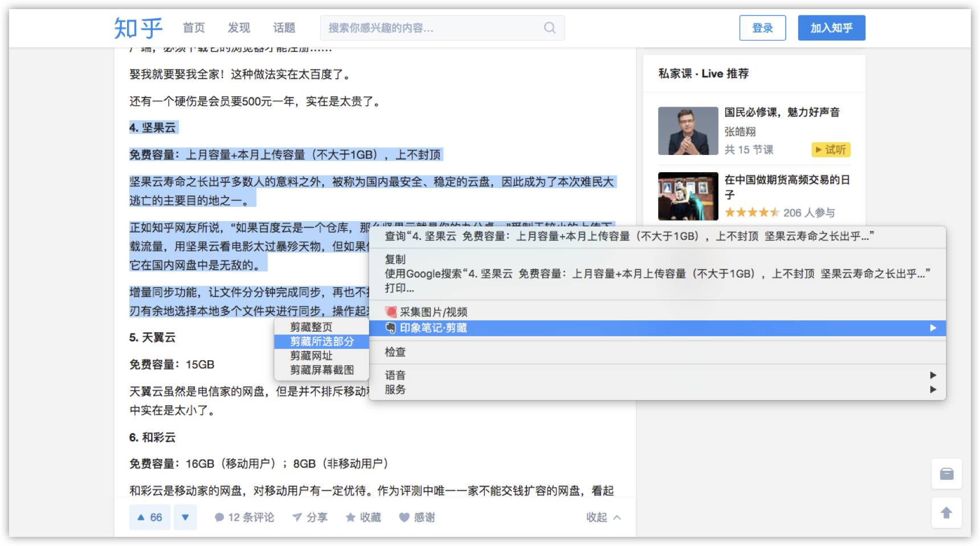The height and width of the screenshot is (546, 980).
Task: Click the downvote arrow button
Action: click(x=185, y=517)
